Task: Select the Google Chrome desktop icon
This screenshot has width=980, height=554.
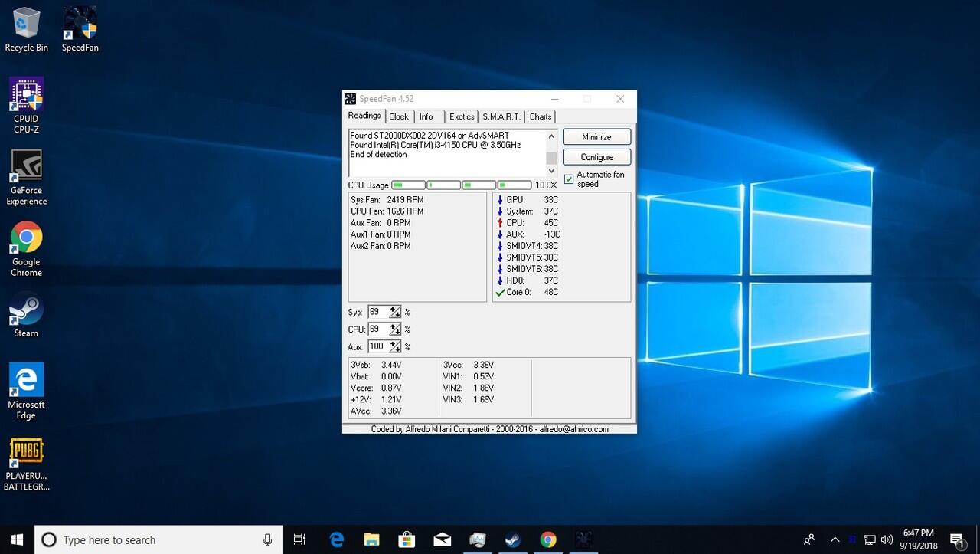Action: coord(26,250)
